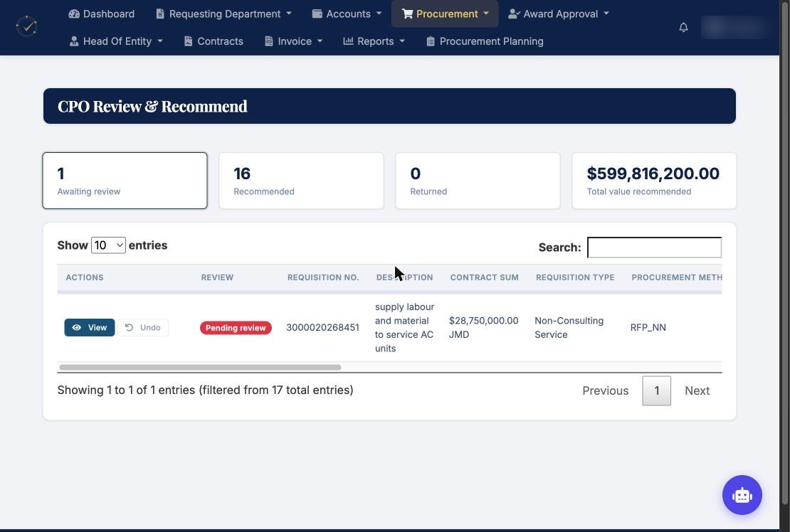Click the Procurement shopping cart icon

click(407, 14)
